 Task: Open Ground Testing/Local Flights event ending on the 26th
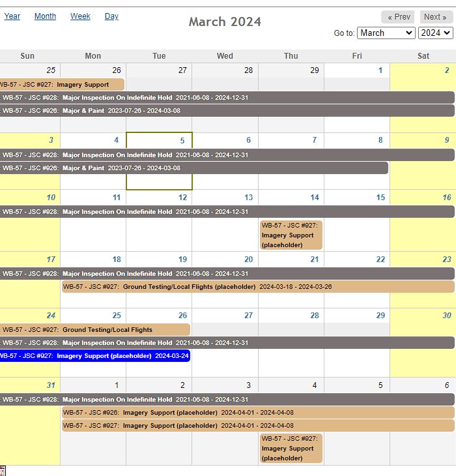tap(95, 330)
